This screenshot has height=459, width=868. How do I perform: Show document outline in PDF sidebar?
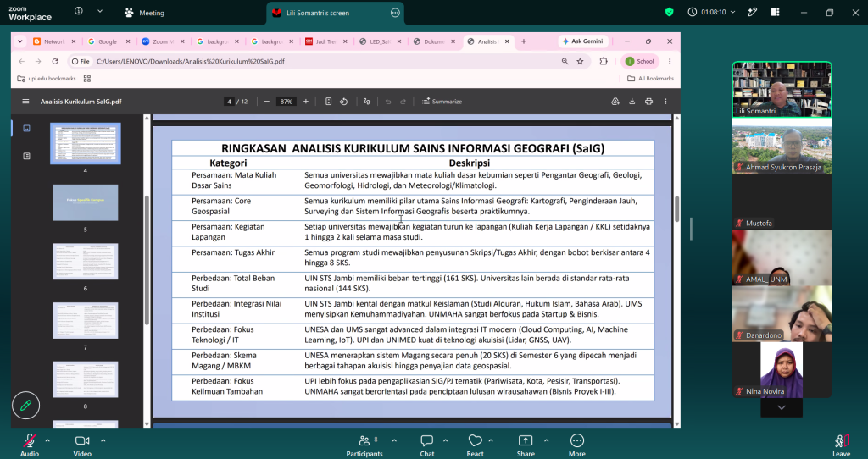coord(26,156)
